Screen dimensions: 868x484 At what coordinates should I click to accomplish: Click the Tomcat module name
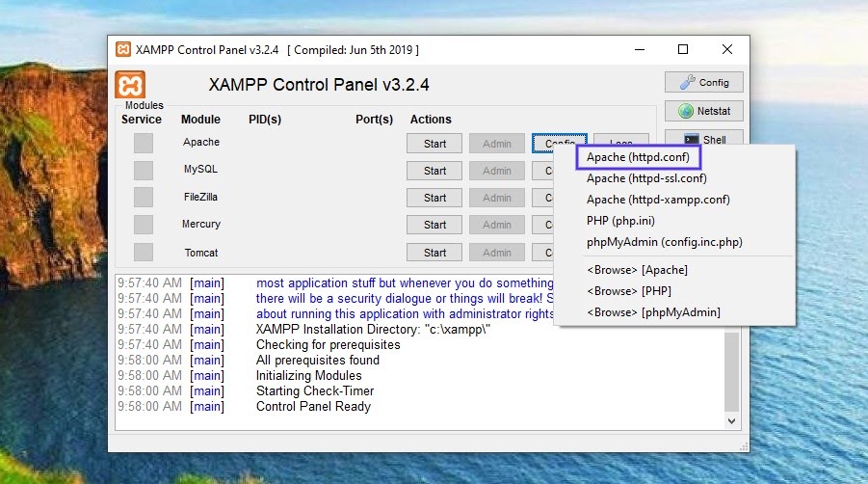point(201,253)
